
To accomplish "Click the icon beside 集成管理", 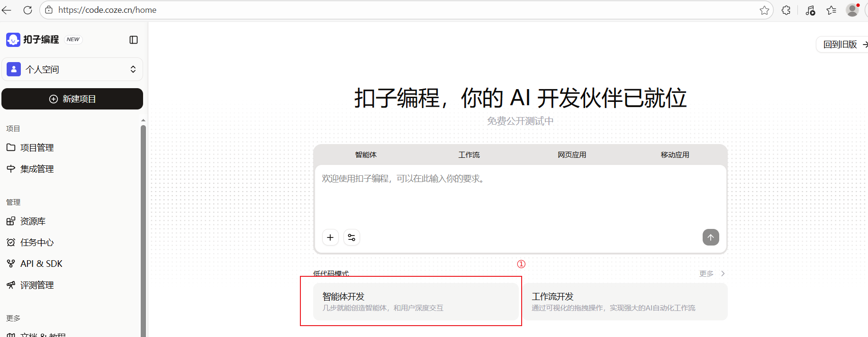I will coord(11,169).
